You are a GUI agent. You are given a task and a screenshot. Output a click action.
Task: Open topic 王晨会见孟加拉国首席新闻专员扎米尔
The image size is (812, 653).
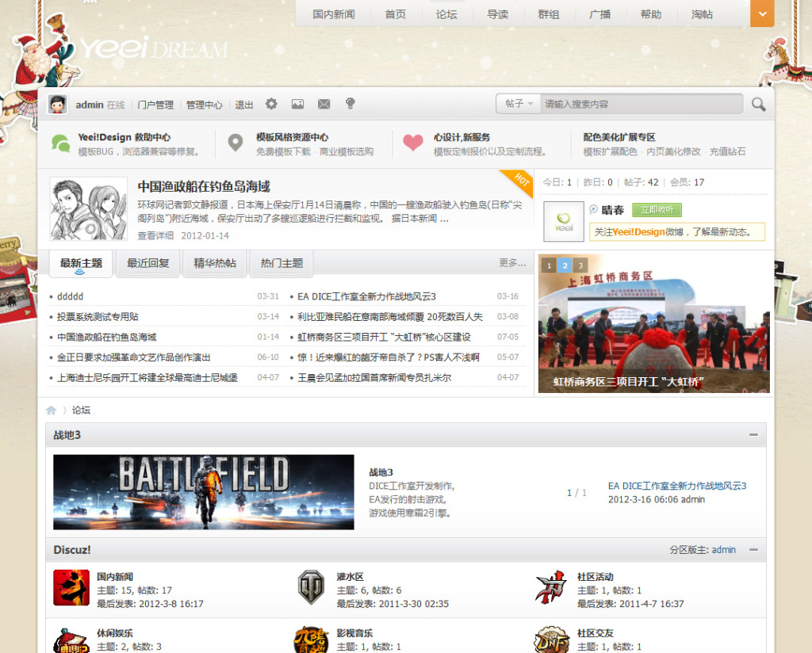coord(374,378)
